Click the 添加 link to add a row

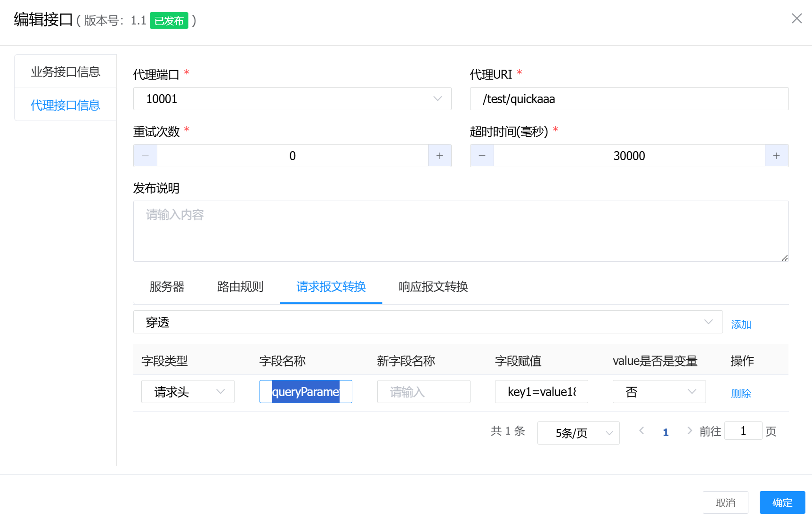click(740, 324)
